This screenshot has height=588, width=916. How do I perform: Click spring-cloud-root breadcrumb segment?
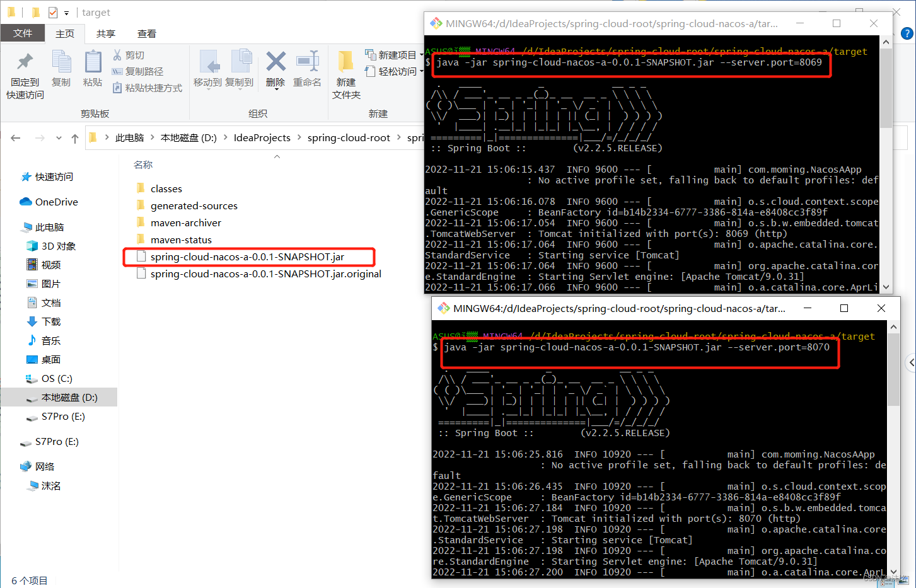point(349,137)
